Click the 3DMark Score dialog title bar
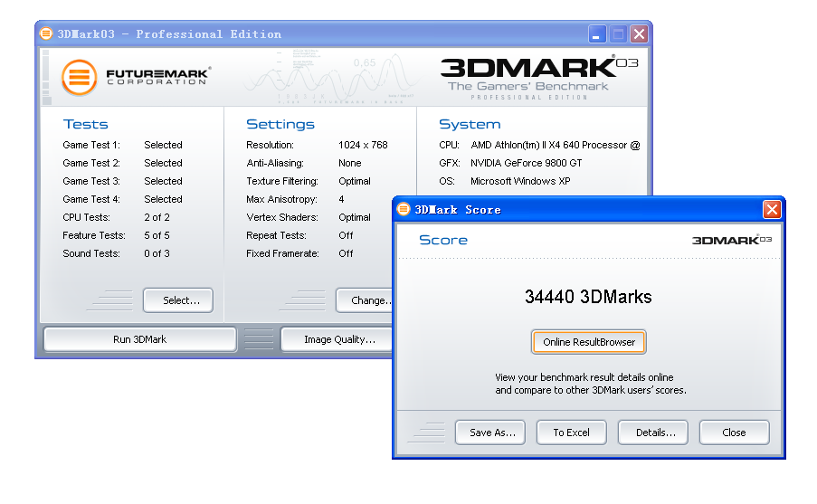 579,210
